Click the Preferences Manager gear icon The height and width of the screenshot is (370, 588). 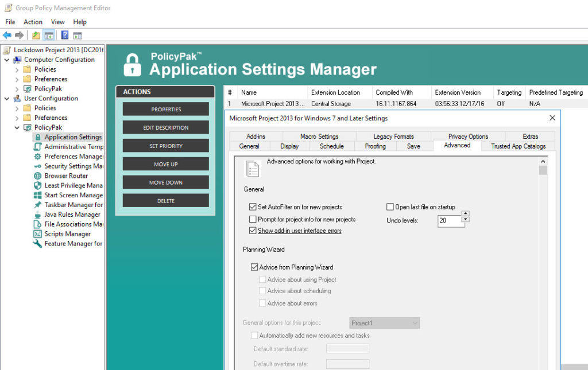click(x=38, y=157)
